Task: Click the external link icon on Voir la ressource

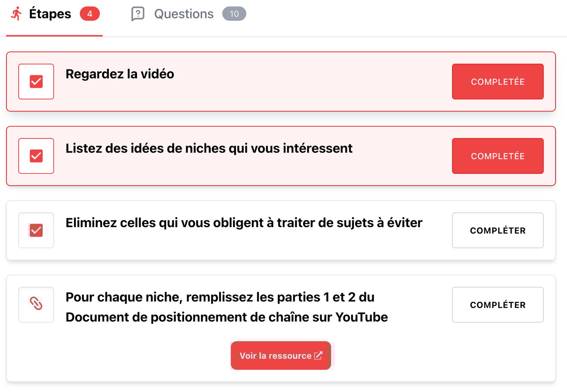Action: pos(318,355)
